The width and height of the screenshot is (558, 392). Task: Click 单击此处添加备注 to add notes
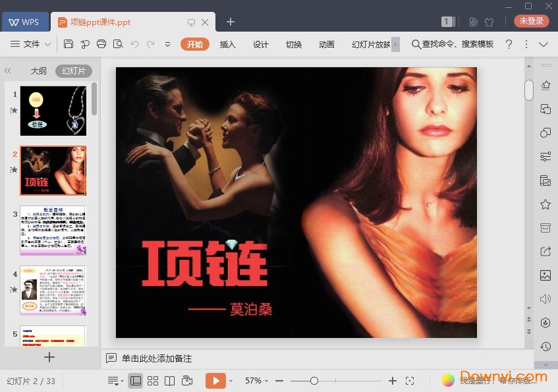(x=158, y=358)
